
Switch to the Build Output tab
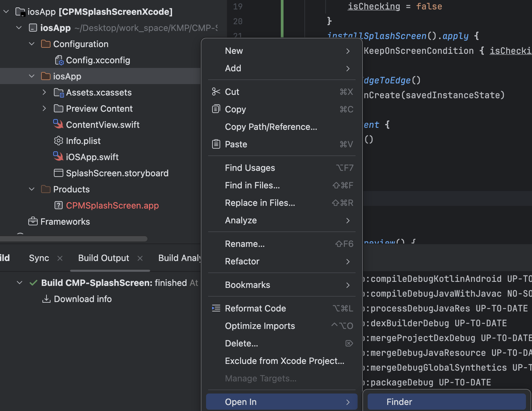click(x=103, y=258)
